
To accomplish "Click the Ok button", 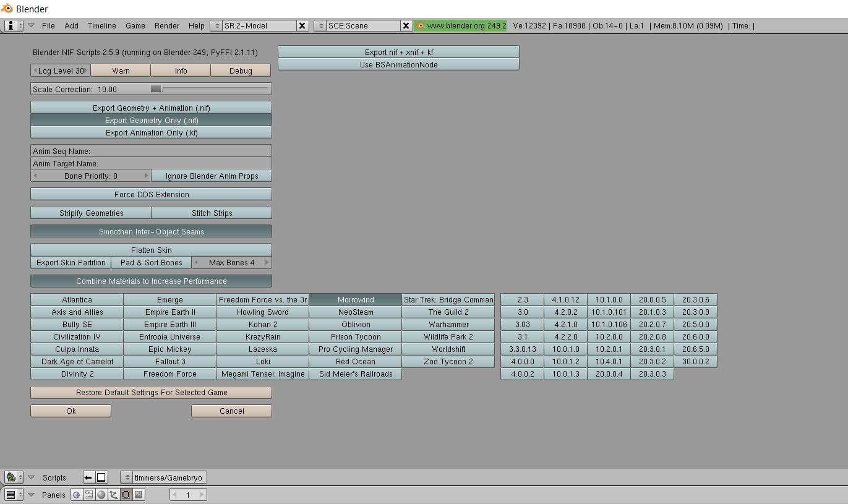I will pyautogui.click(x=71, y=411).
